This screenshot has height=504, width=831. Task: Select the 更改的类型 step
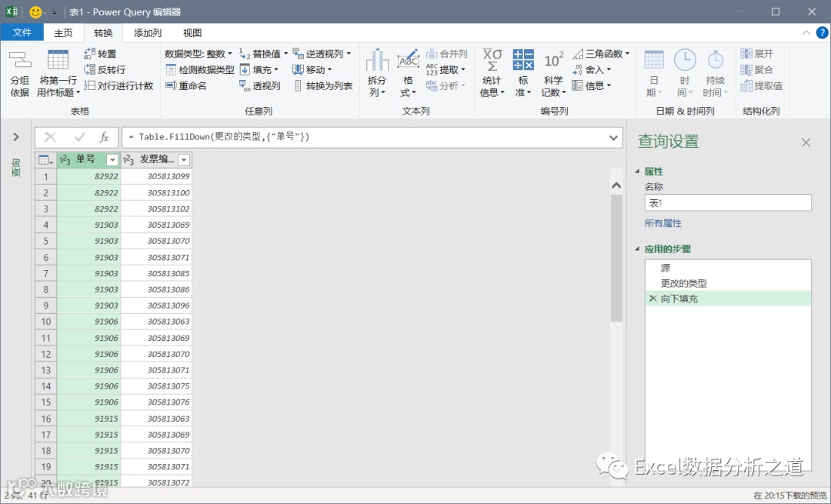pos(728,283)
